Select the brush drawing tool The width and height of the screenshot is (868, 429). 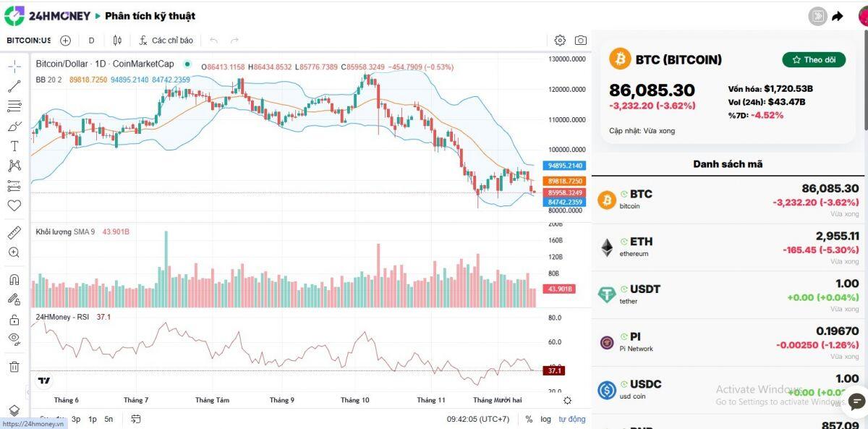[x=14, y=126]
